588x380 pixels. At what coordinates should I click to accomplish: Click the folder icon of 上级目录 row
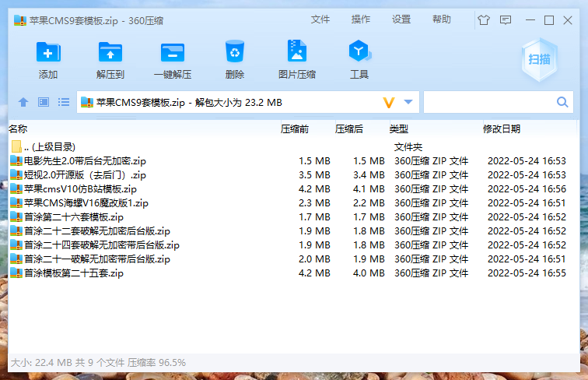16,146
